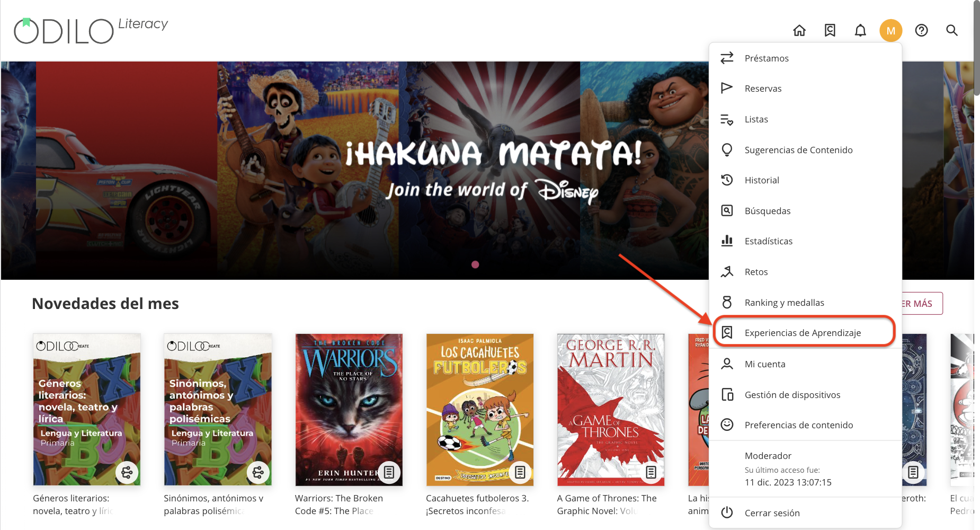Click the Historial clock icon
980x530 pixels.
[x=727, y=180]
